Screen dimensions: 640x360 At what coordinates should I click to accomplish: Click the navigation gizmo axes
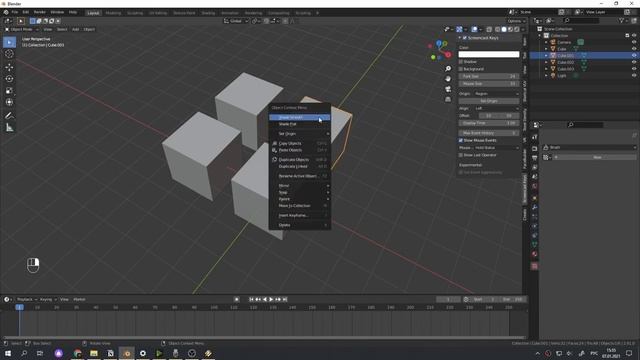tap(439, 50)
